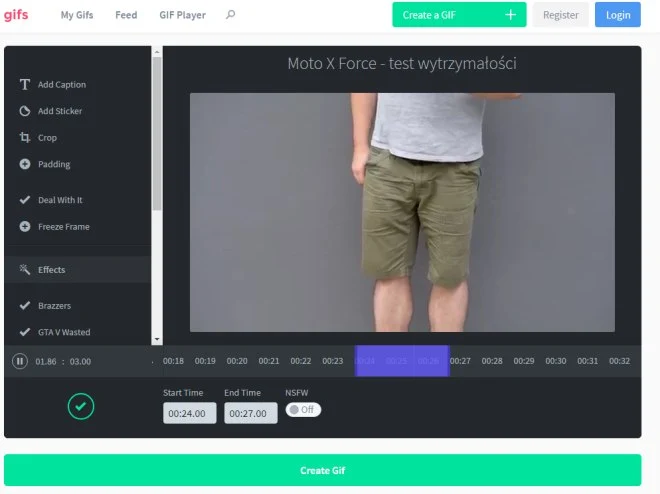
Task: Click the Deal With It checkmark icon
Action: pyautogui.click(x=25, y=200)
